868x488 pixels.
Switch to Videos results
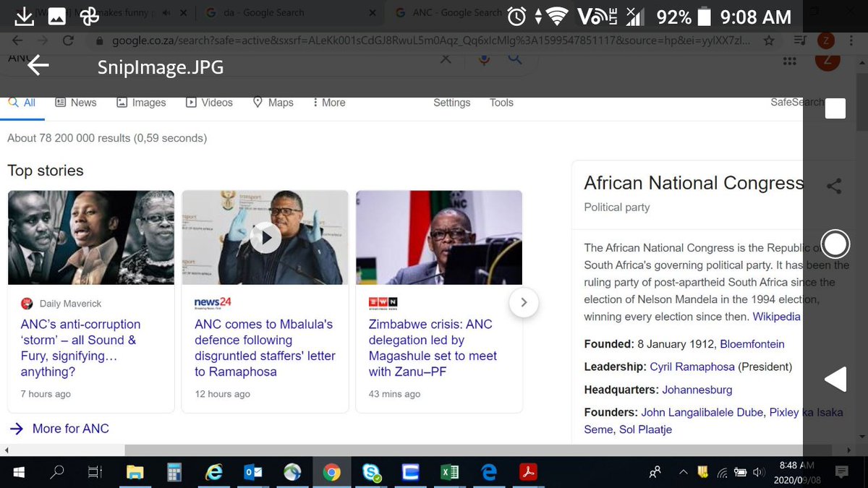[x=209, y=103]
